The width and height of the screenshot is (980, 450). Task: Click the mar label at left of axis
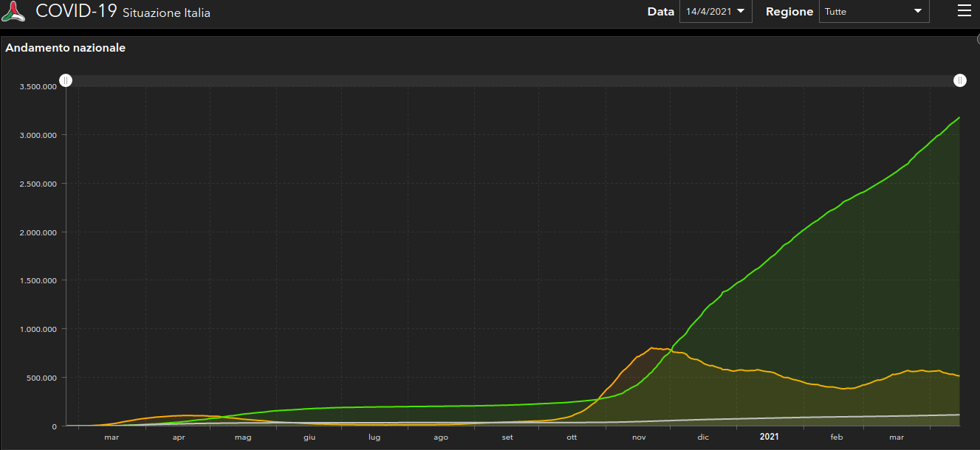112,437
